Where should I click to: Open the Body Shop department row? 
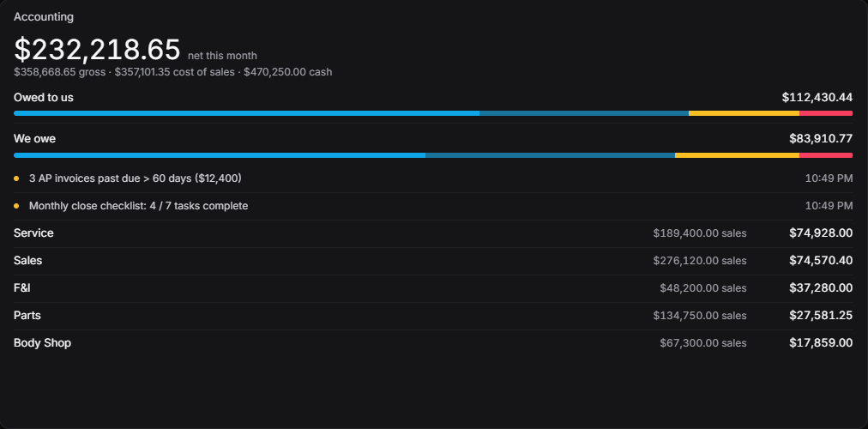[433, 342]
